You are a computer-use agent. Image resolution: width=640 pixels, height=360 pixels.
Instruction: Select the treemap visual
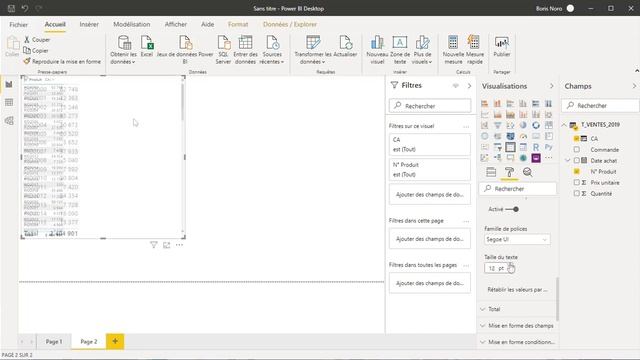pos(549,125)
